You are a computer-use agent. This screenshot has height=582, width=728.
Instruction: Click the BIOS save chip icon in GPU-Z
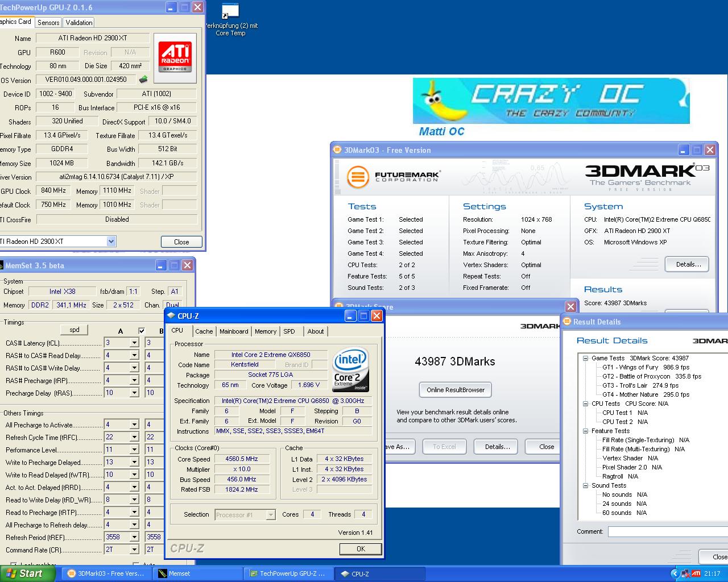[143, 80]
